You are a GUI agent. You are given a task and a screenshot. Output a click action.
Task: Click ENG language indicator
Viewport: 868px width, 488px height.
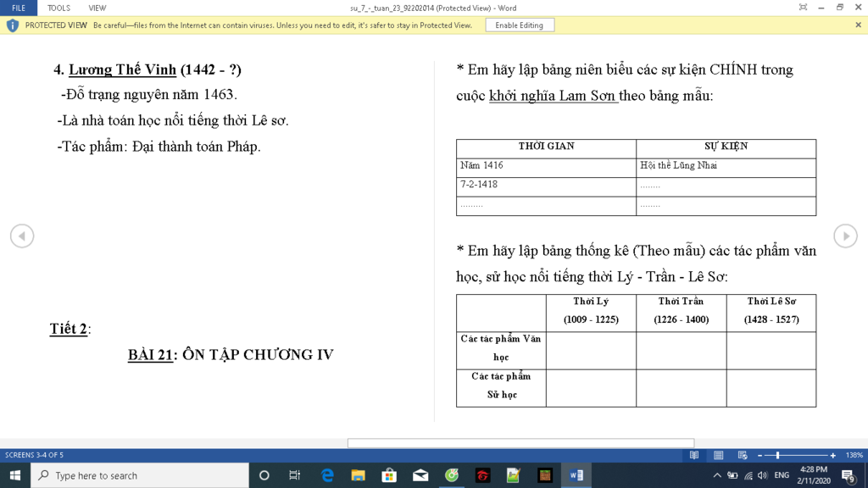click(782, 475)
